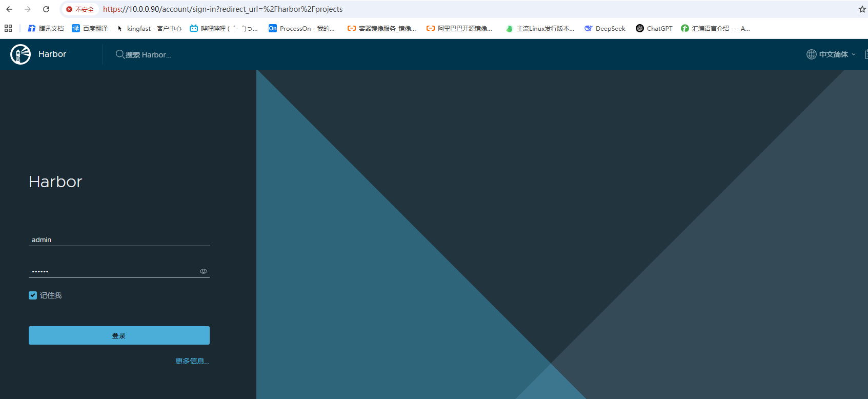Toggle password visibility eye icon

coord(204,271)
